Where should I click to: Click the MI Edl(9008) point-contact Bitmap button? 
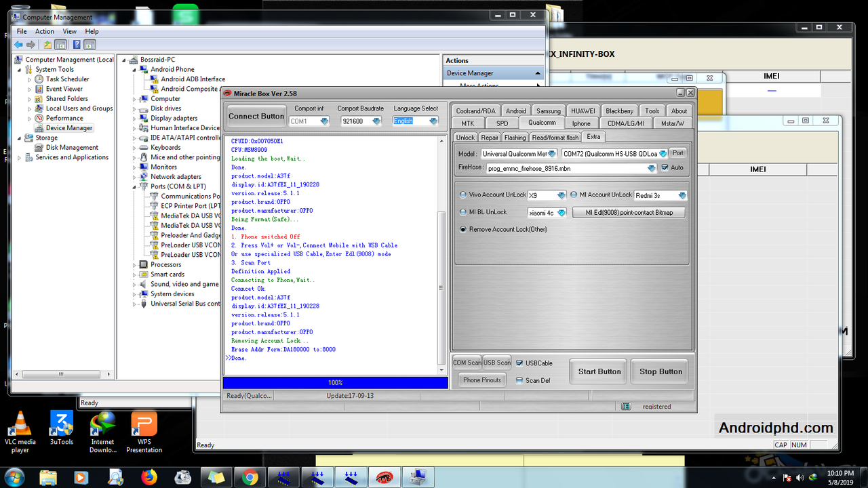[629, 213]
